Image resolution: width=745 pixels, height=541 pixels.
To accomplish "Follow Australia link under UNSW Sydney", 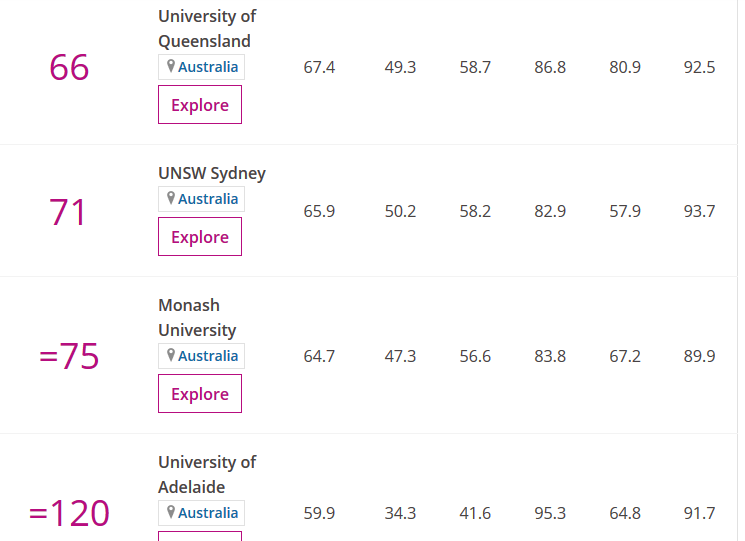I will (208, 199).
